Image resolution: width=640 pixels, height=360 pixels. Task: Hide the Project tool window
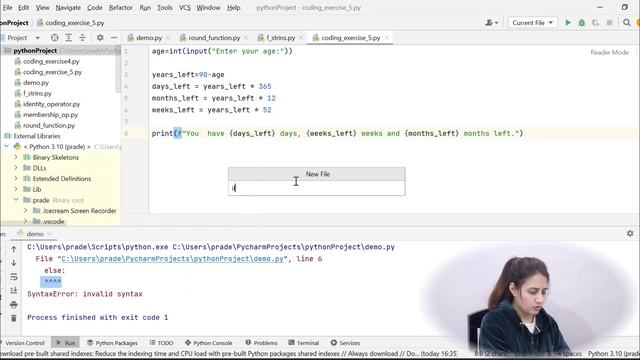pyautogui.click(x=114, y=38)
